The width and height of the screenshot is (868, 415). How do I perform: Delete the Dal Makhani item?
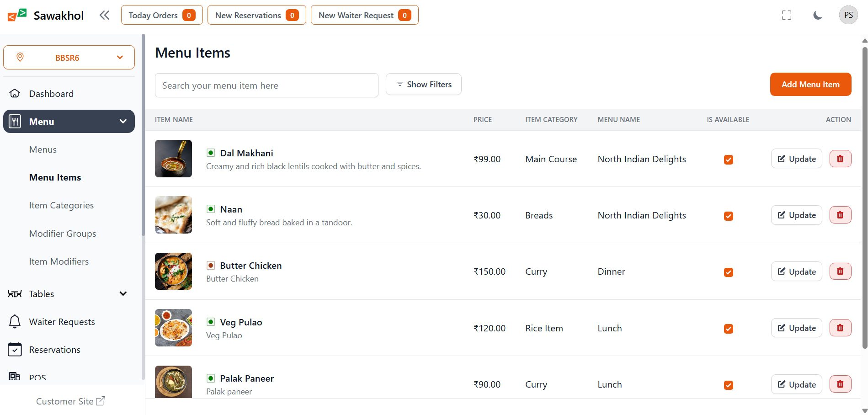click(840, 159)
